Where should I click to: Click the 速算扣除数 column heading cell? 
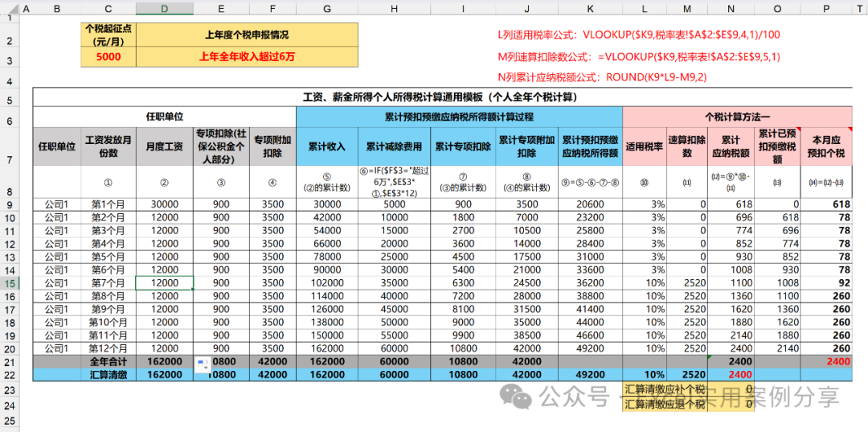[x=687, y=146]
